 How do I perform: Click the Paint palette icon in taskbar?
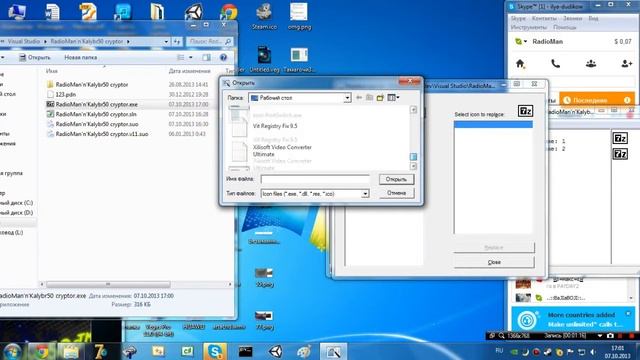pyautogui.click(x=304, y=351)
